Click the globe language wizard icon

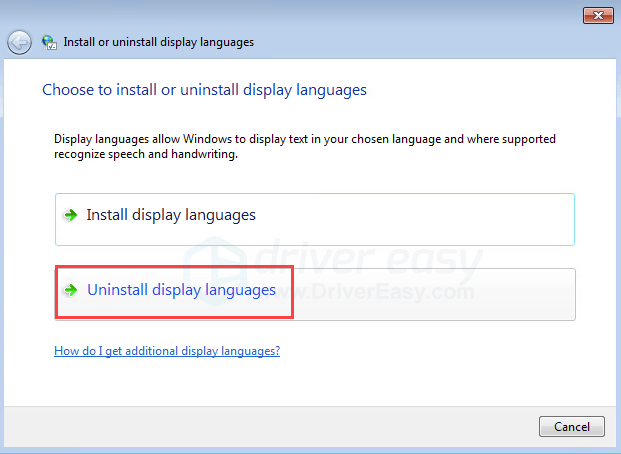click(x=50, y=42)
